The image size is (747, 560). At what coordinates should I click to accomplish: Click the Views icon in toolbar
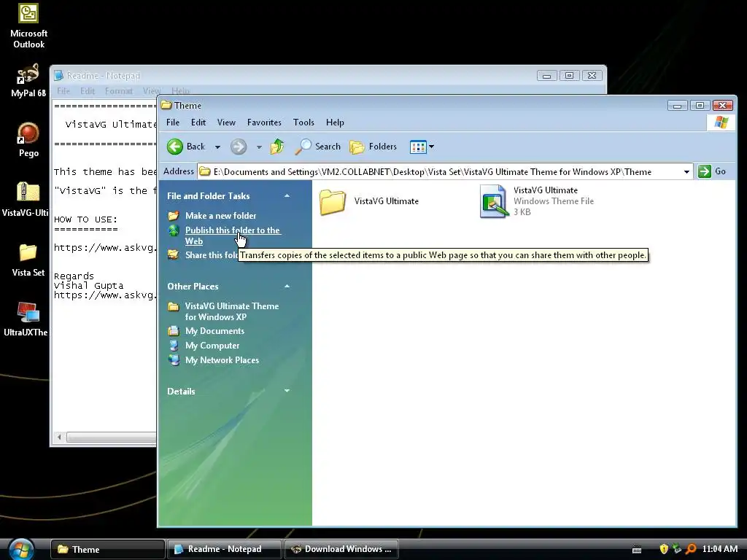(x=418, y=147)
